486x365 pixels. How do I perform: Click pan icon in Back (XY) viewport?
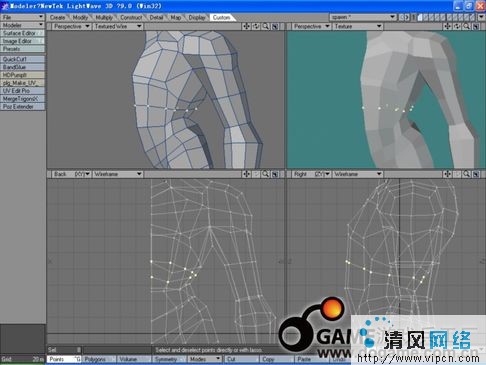tap(246, 174)
